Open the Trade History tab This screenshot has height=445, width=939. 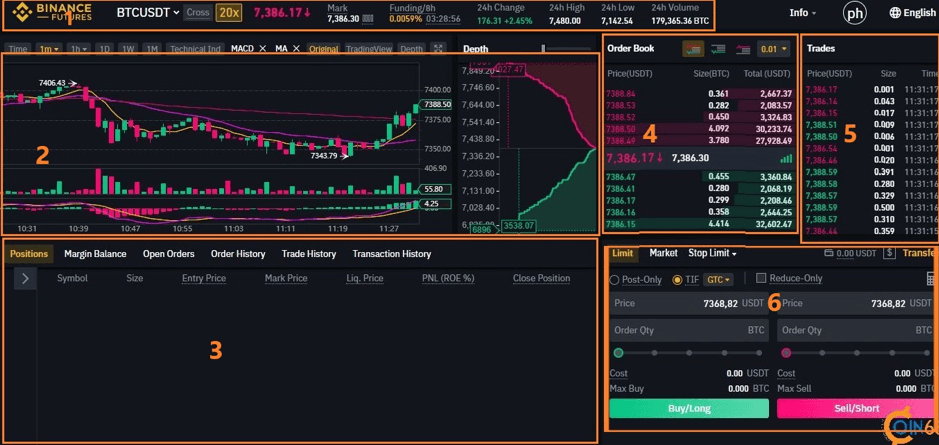click(x=308, y=254)
